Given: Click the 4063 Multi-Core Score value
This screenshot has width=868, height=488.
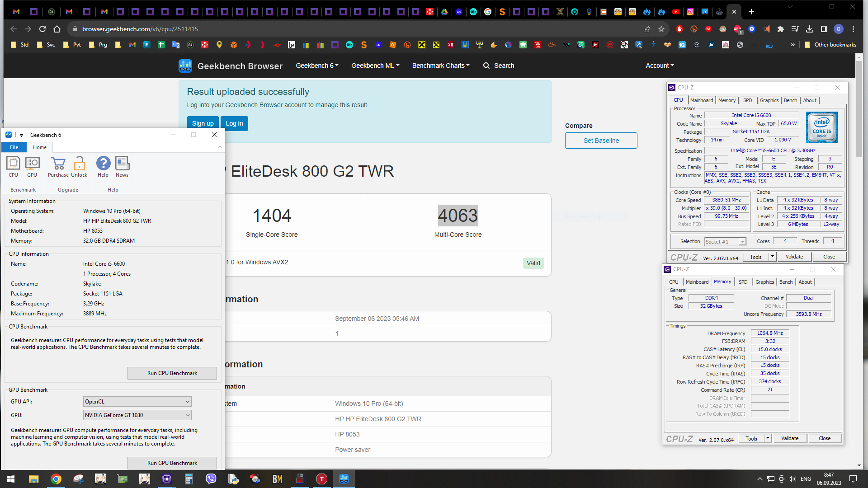Looking at the screenshot, I should (458, 216).
